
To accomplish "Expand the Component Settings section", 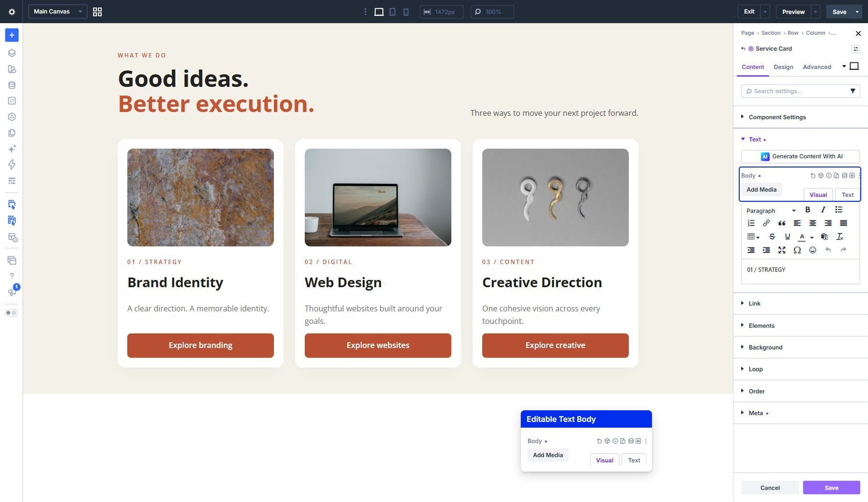I will (x=800, y=117).
